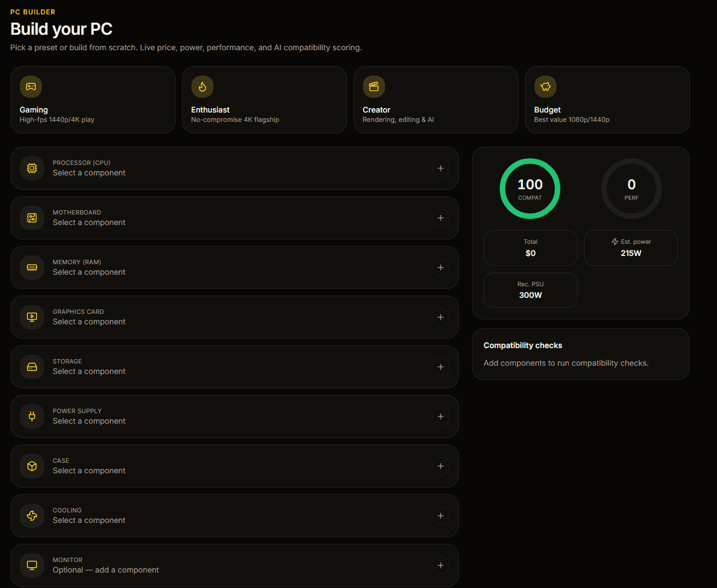This screenshot has width=717, height=588.
Task: Click 'Best value 1080p/1440p' description
Action: (x=571, y=120)
